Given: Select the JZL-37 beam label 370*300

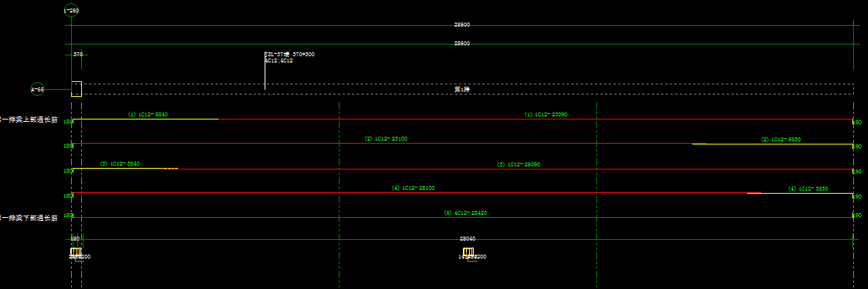Looking at the screenshot, I should coord(290,54).
